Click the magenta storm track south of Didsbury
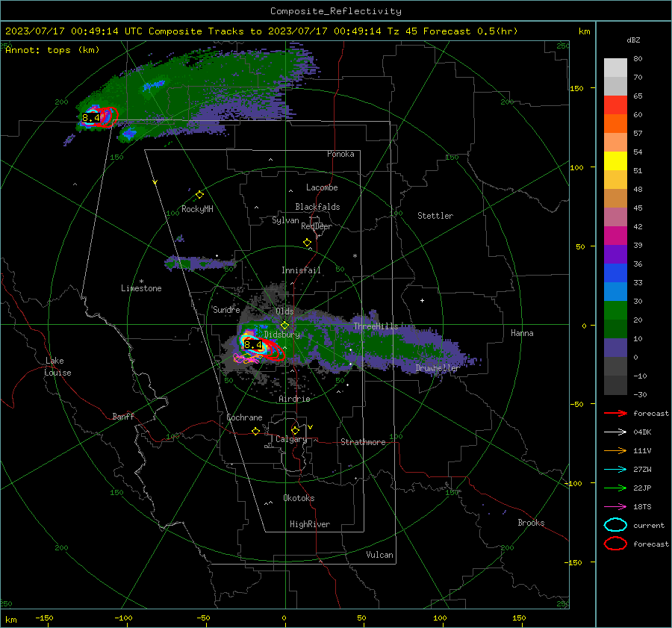 click(248, 358)
